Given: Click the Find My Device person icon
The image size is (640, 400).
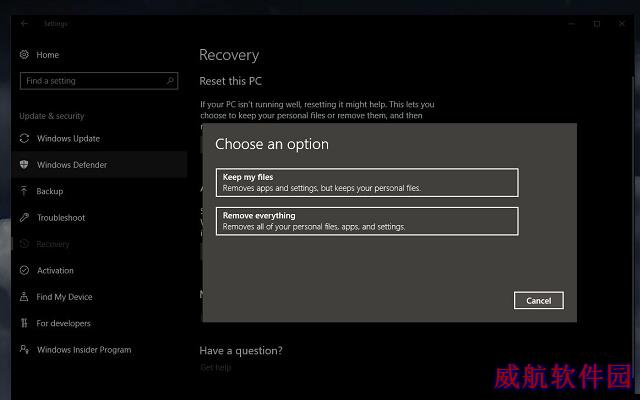Looking at the screenshot, I should coord(24,297).
